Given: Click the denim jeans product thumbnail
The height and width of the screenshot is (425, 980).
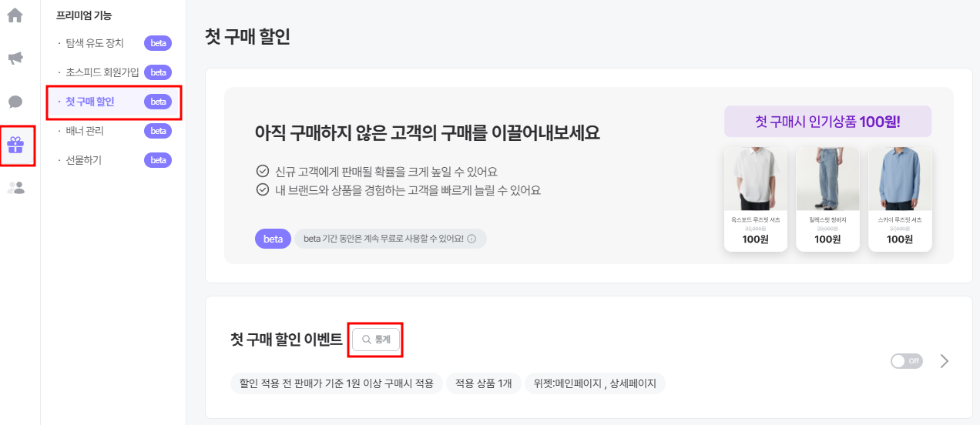Looking at the screenshot, I should [827, 179].
